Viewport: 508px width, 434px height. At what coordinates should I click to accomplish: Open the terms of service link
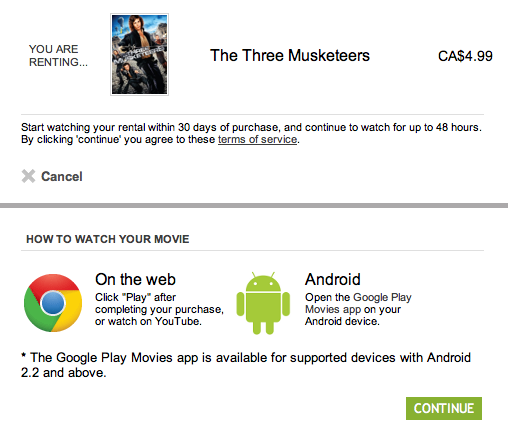pos(257,139)
